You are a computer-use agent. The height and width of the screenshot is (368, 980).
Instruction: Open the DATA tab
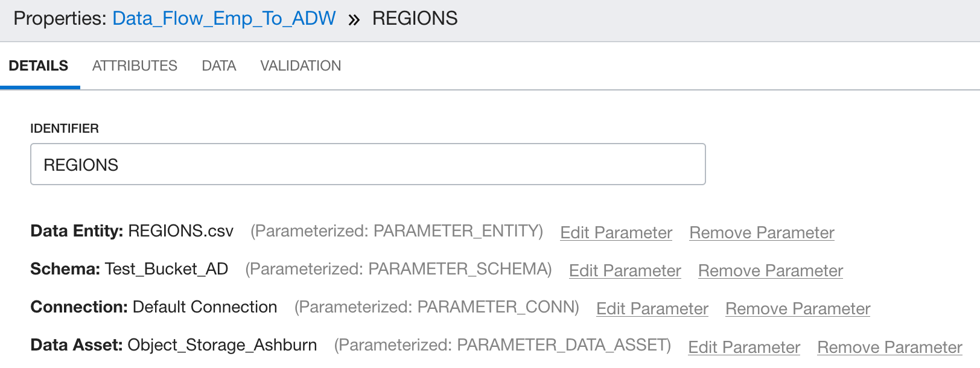[219, 66]
